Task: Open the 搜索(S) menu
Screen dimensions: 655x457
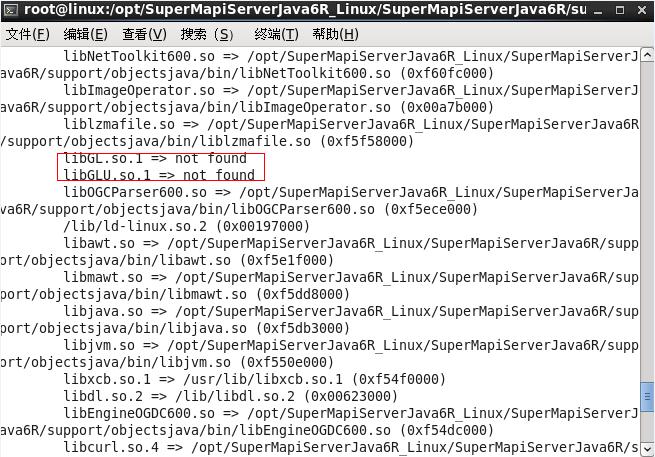Action: [207, 34]
